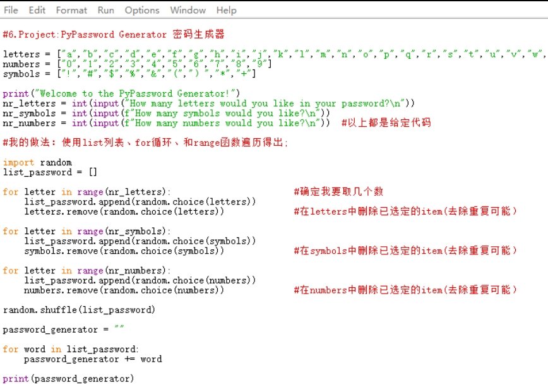Viewport: 548px width, 392px height.
Task: Click the '#6.Project:PyPassword Generator' comment line
Action: 114,34
